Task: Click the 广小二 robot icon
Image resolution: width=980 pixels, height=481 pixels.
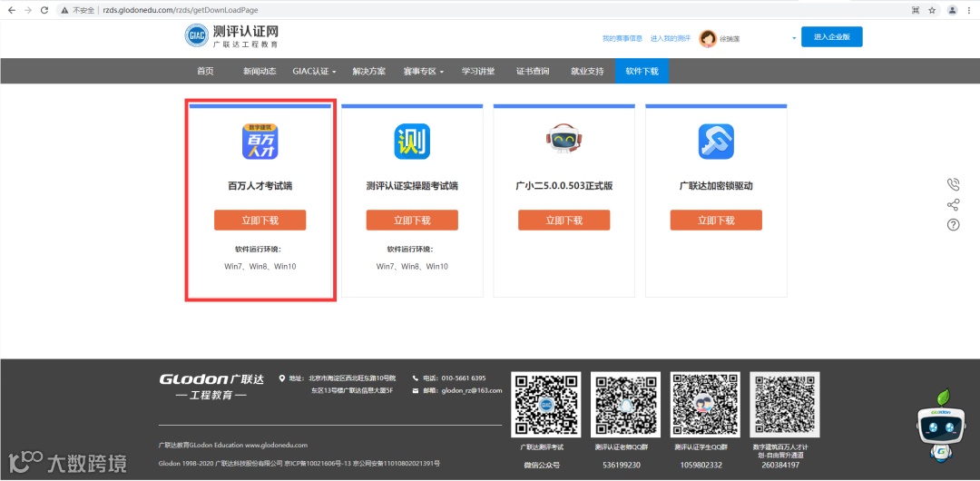Action: tap(563, 139)
